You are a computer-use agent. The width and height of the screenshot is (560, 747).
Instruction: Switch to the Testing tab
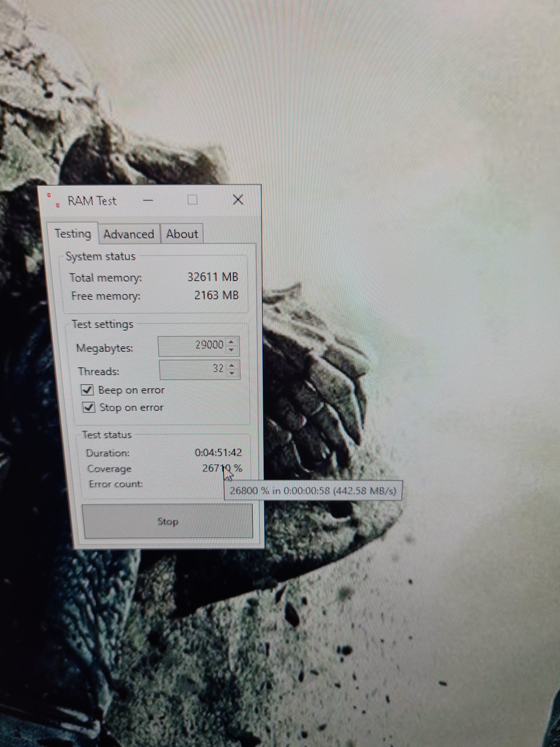73,234
